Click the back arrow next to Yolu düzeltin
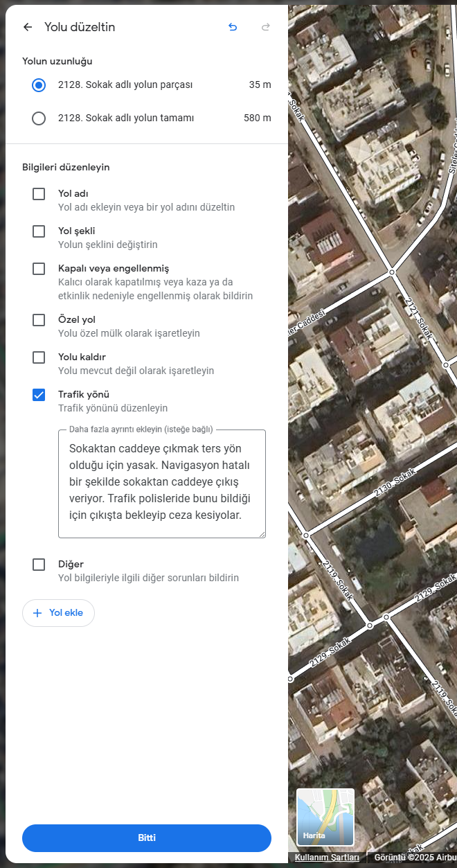 point(28,27)
